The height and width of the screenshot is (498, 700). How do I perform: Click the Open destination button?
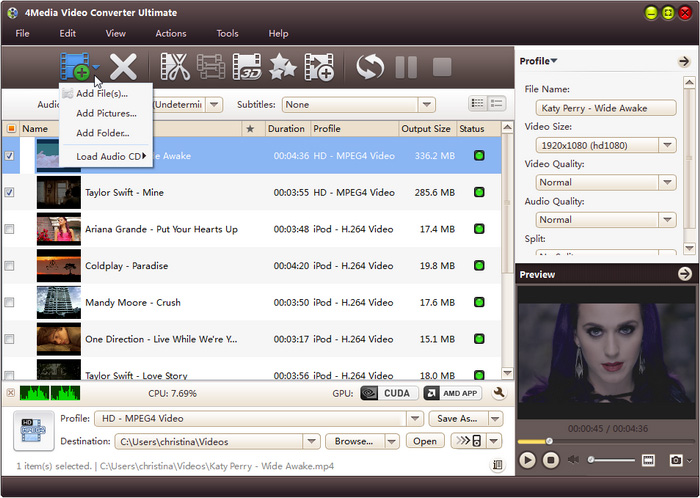point(425,441)
